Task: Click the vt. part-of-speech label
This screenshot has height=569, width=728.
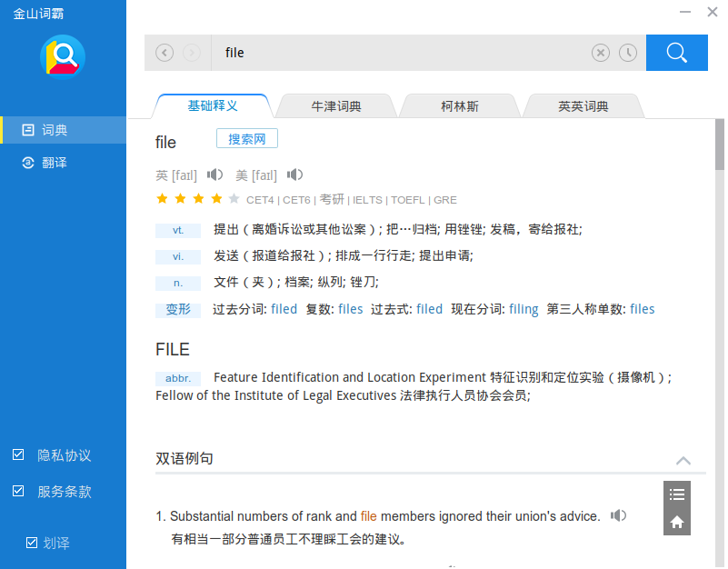Action: click(x=178, y=230)
